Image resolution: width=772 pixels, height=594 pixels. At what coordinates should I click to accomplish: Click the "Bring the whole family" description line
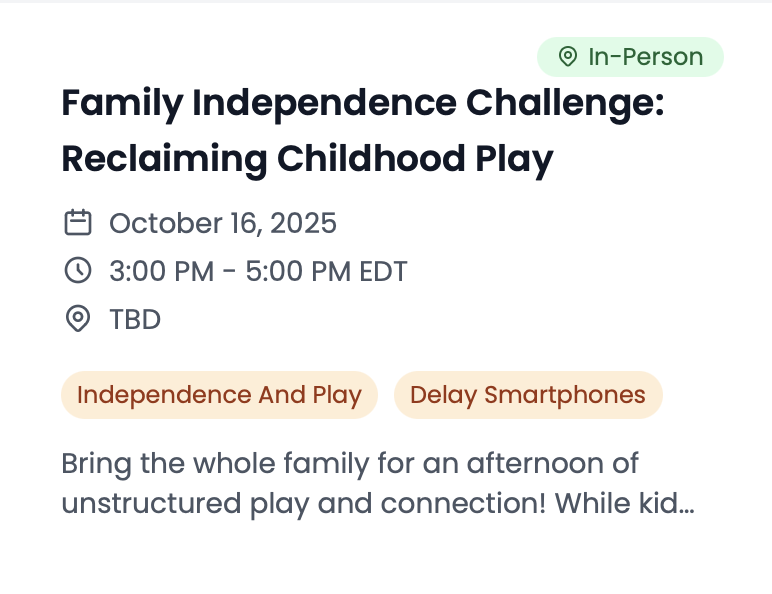click(x=350, y=464)
